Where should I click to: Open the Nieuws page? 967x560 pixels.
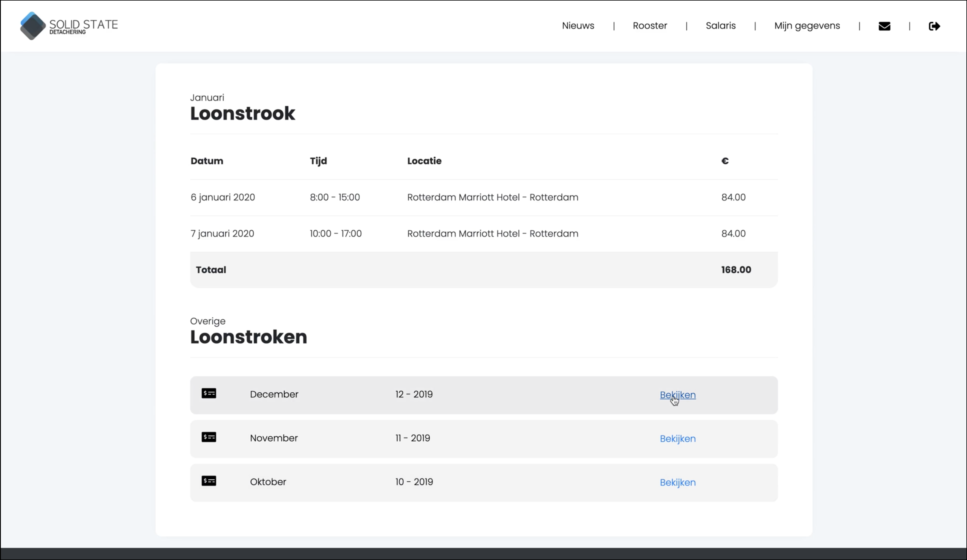[x=578, y=26]
